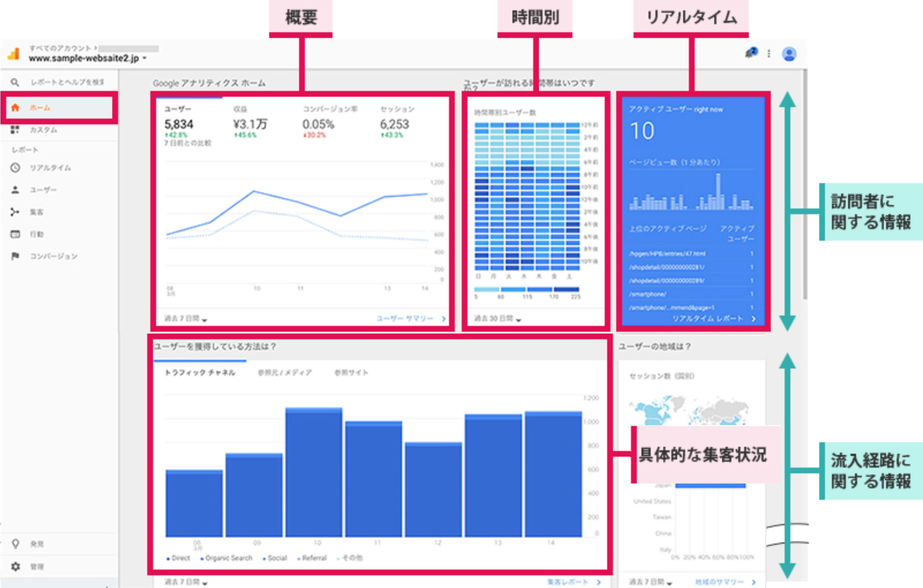Select the 収益 ¥3.1万 metric tab
This screenshot has width=923, height=588.
(x=250, y=122)
